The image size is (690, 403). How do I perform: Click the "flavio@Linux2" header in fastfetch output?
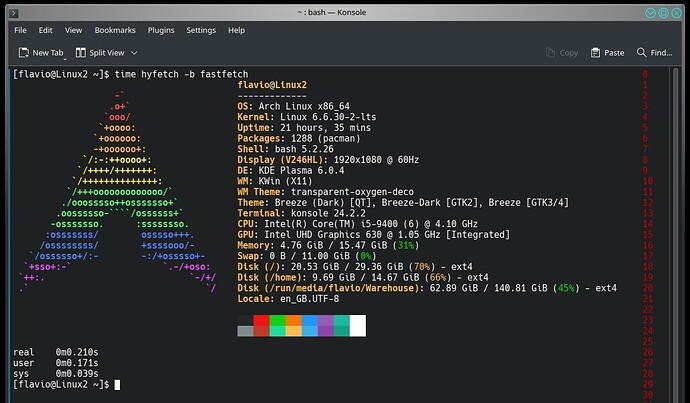coord(272,85)
